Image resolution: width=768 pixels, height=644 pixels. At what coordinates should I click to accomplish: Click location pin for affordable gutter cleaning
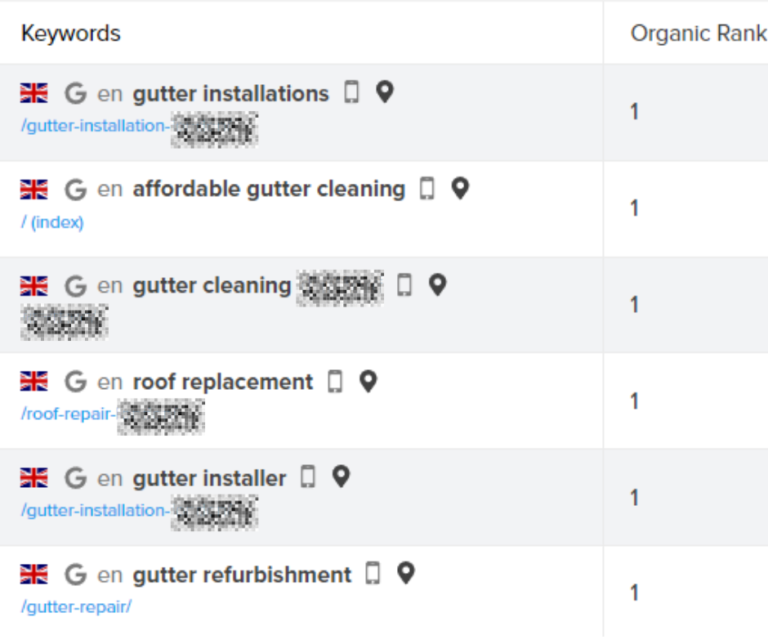(460, 188)
